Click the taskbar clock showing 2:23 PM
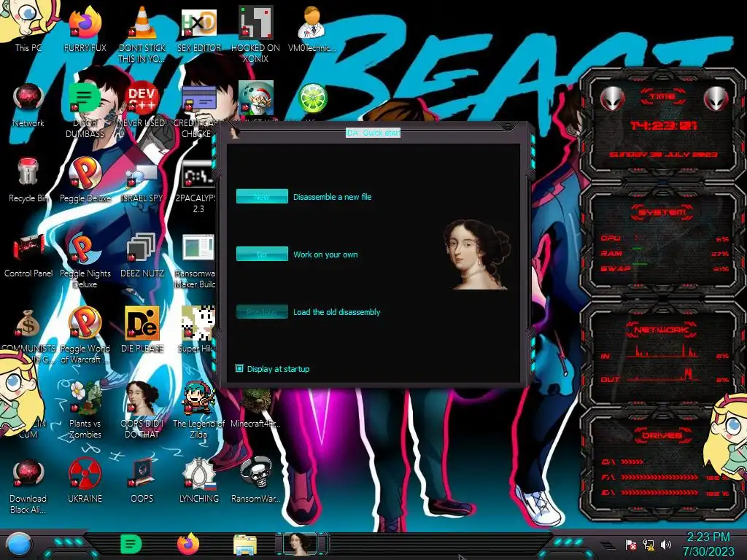The height and width of the screenshot is (560, 747). pos(708,544)
